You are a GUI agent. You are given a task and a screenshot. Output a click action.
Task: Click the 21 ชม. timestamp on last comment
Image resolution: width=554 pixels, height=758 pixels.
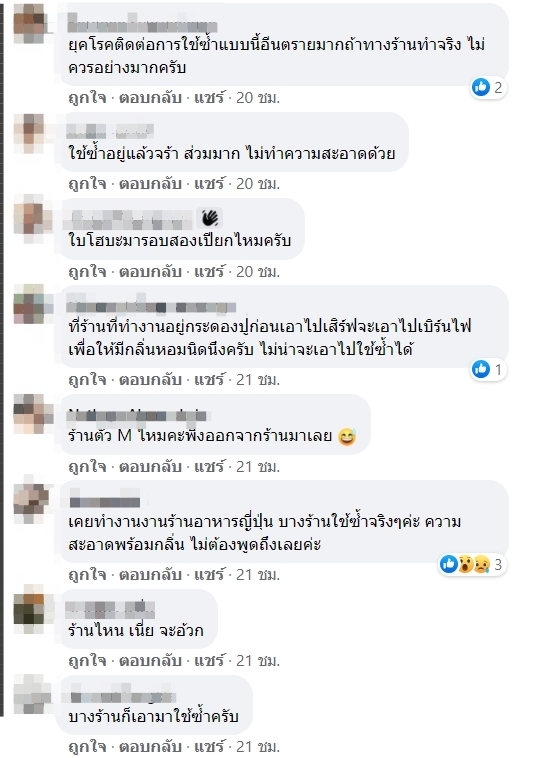click(258, 746)
